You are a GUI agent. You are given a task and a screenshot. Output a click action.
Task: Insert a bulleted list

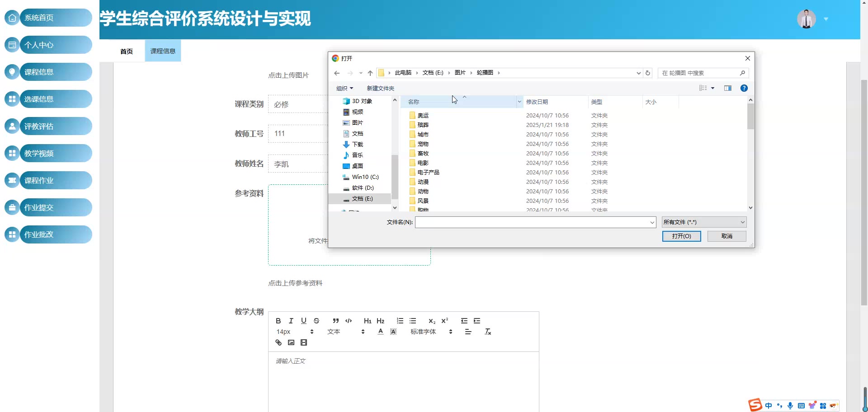[413, 321]
